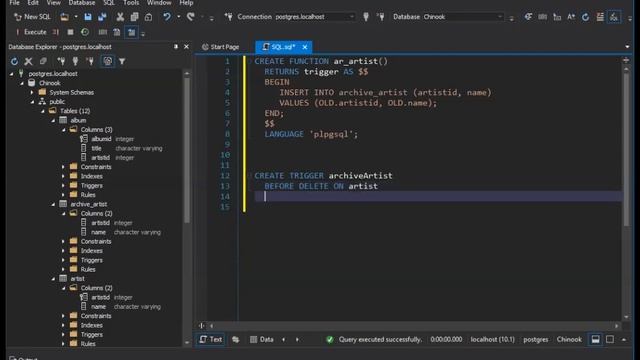Image resolution: width=640 pixels, height=360 pixels.
Task: Select the albumid column under album
Action: [x=101, y=139]
